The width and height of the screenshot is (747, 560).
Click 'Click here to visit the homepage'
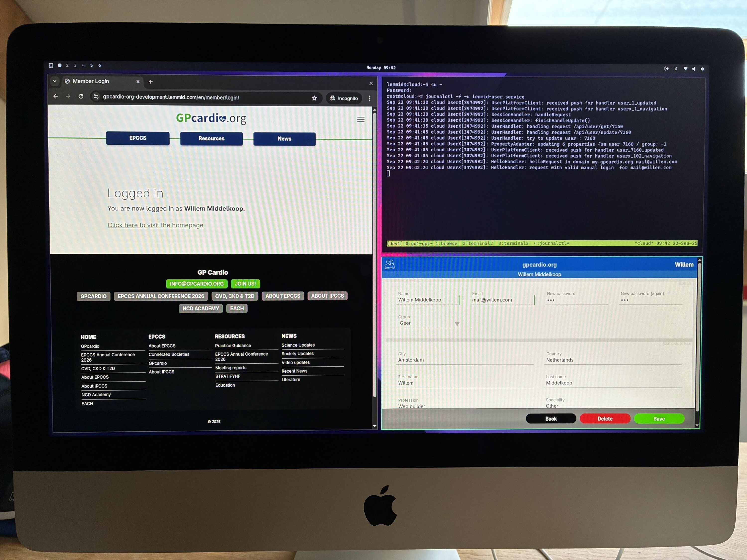tap(155, 225)
